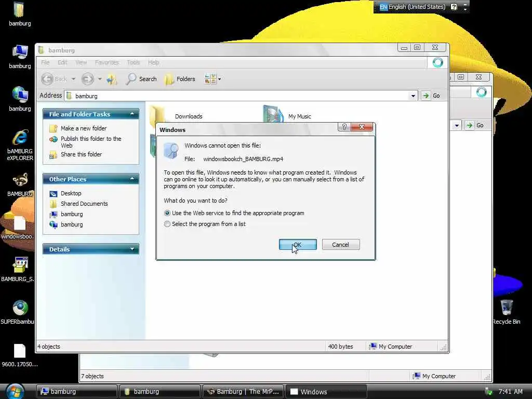Expand the Forward history dropdown arrow
The height and width of the screenshot is (399, 532).
pyautogui.click(x=100, y=79)
